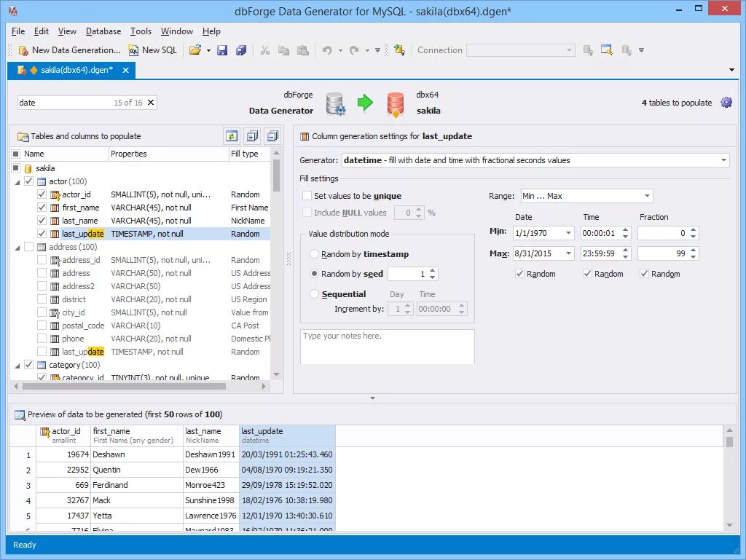Click the settings gear beside tables to populate
746x560 pixels.
pyautogui.click(x=726, y=102)
